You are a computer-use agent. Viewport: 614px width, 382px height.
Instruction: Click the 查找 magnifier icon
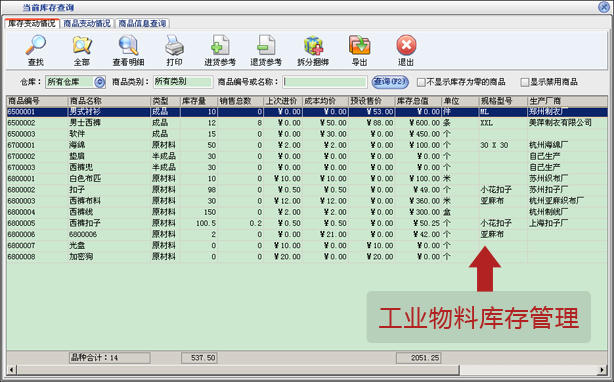[x=36, y=45]
